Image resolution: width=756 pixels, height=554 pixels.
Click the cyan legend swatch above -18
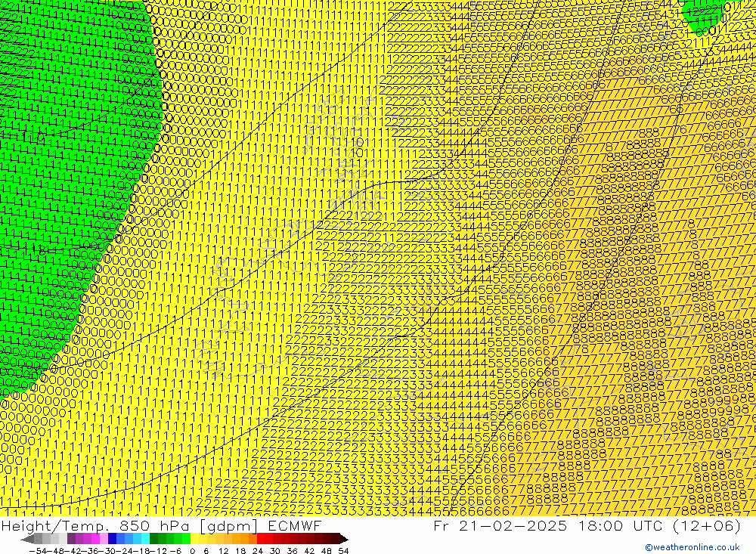click(x=145, y=539)
